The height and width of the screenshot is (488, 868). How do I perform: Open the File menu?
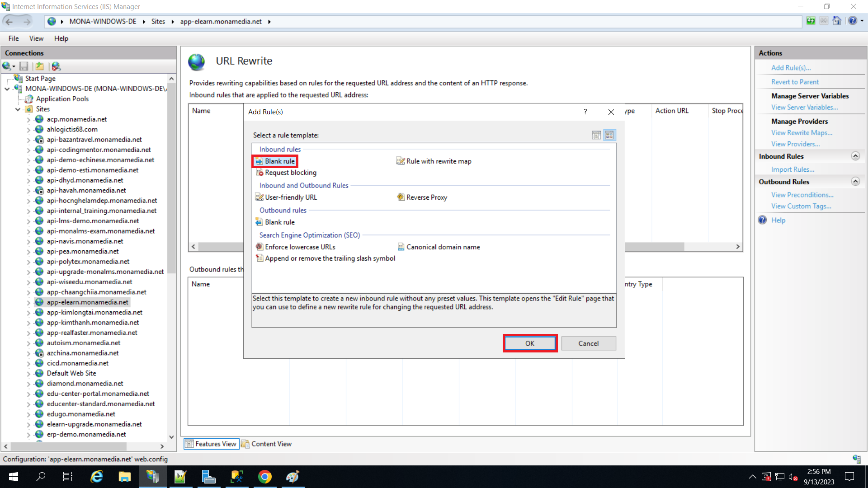click(x=14, y=38)
